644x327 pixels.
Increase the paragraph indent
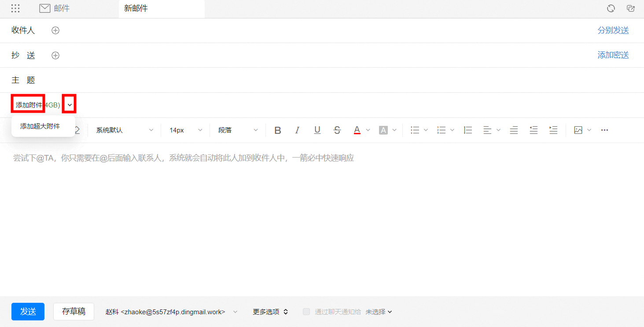coord(553,130)
